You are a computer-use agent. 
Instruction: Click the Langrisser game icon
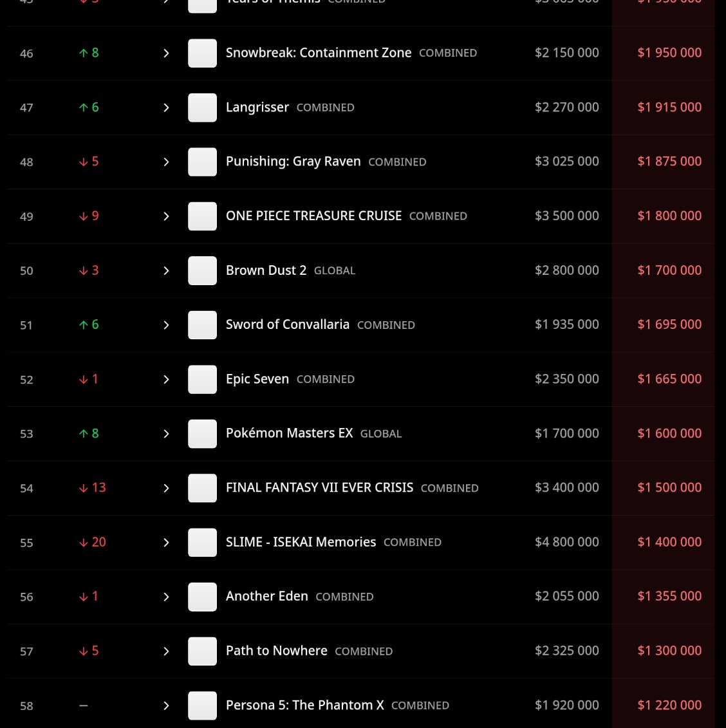[x=202, y=107]
